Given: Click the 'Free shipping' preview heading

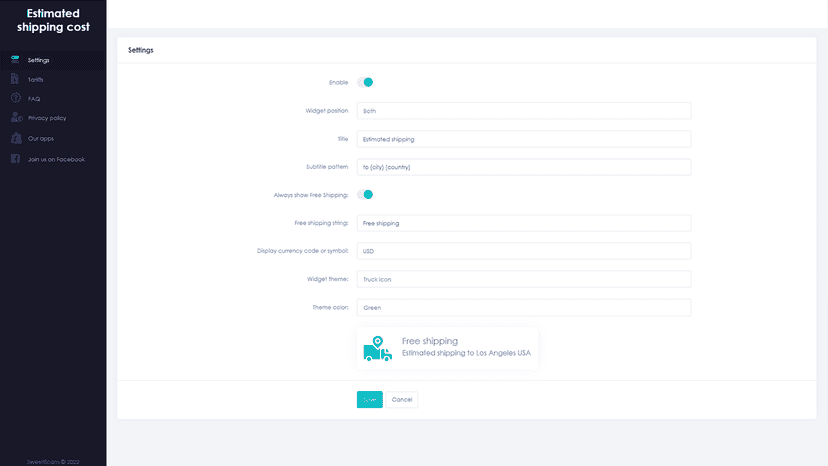Looking at the screenshot, I should point(430,341).
